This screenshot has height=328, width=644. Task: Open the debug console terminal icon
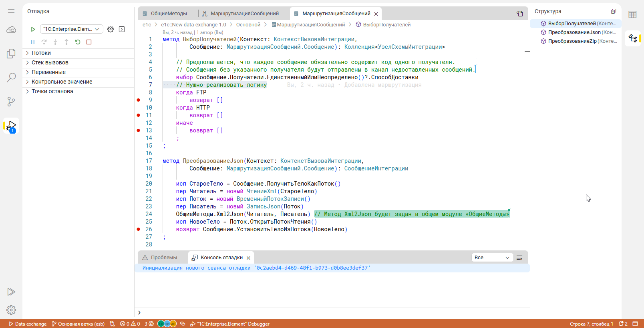[122, 29]
